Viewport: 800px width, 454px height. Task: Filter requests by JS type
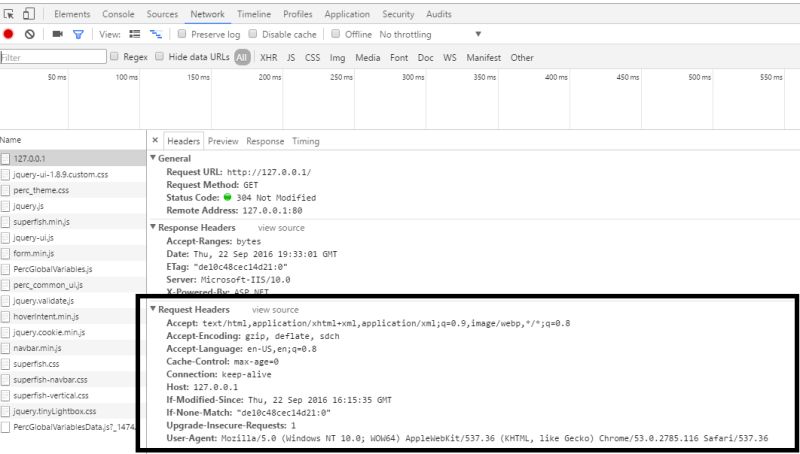click(x=291, y=58)
